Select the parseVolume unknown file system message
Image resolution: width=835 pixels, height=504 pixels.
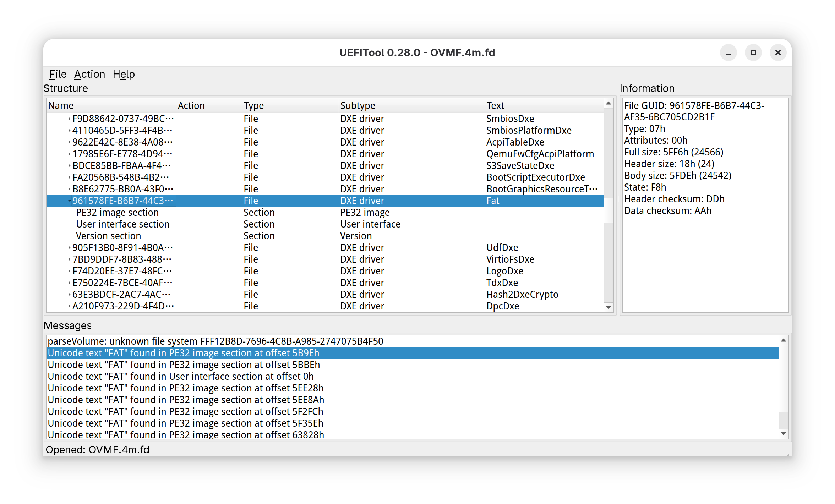pos(413,341)
